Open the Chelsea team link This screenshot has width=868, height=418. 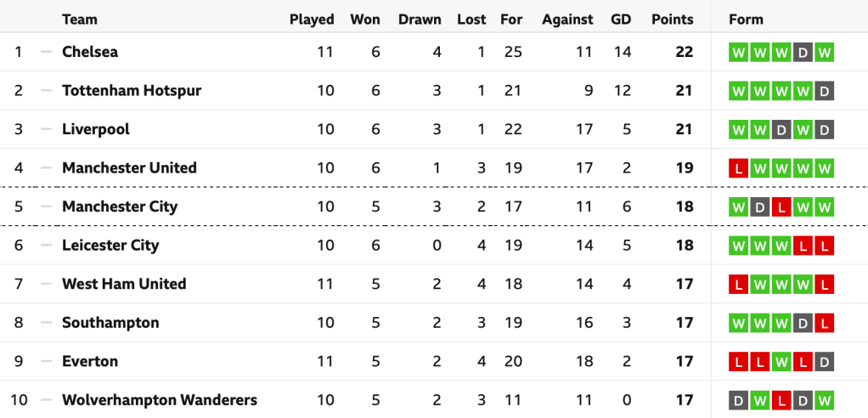pyautogui.click(x=90, y=52)
